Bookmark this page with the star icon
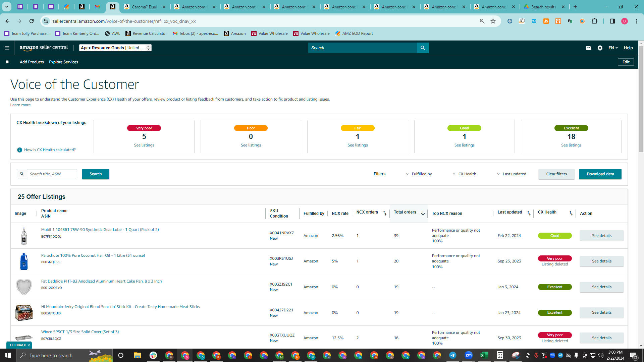 pos(493,21)
